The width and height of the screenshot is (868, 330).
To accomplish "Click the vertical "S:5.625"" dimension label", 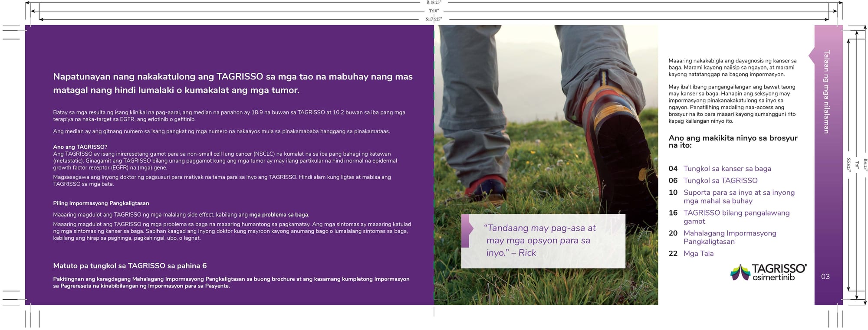I will pyautogui.click(x=848, y=165).
